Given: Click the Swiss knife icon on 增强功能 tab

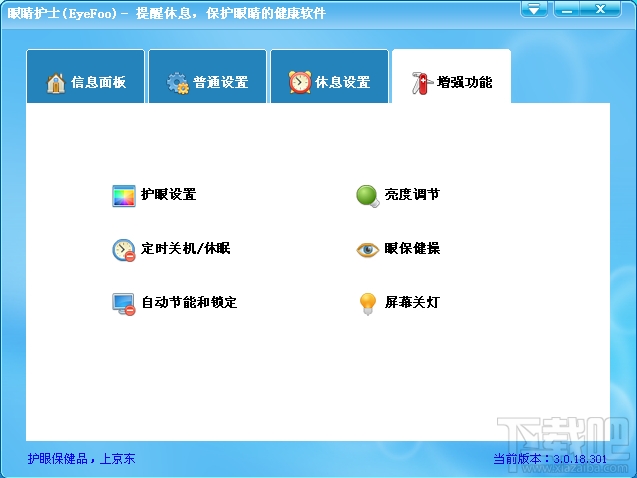Looking at the screenshot, I should 422,83.
